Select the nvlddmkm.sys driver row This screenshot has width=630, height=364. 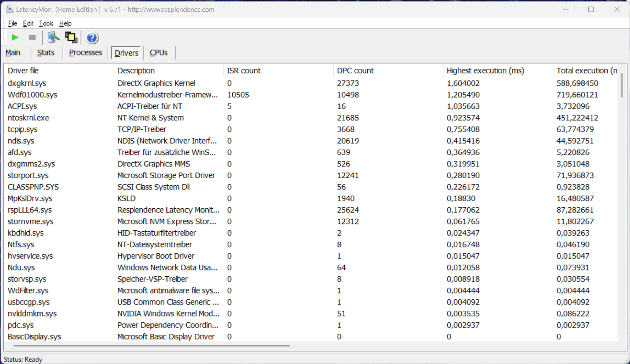[x=311, y=314]
